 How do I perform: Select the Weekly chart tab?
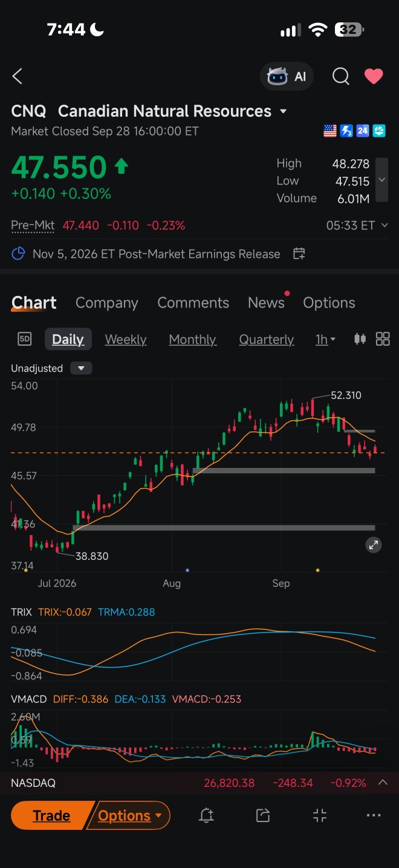pyautogui.click(x=126, y=340)
